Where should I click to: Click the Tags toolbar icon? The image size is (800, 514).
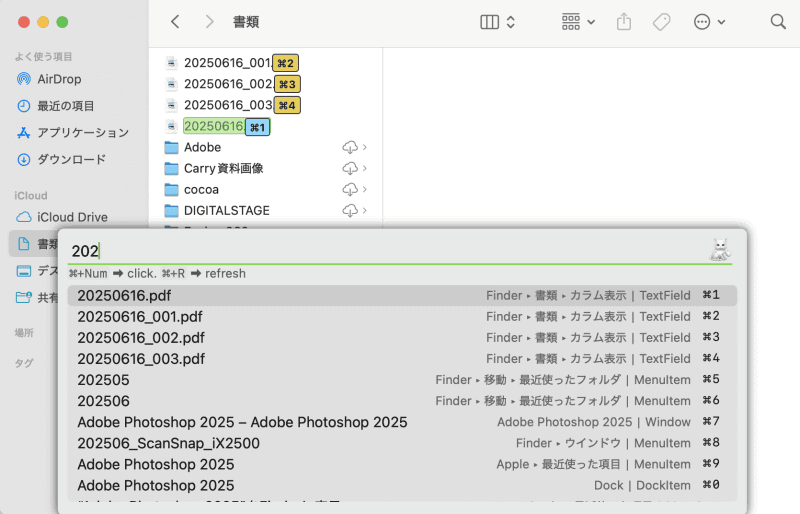(x=661, y=22)
